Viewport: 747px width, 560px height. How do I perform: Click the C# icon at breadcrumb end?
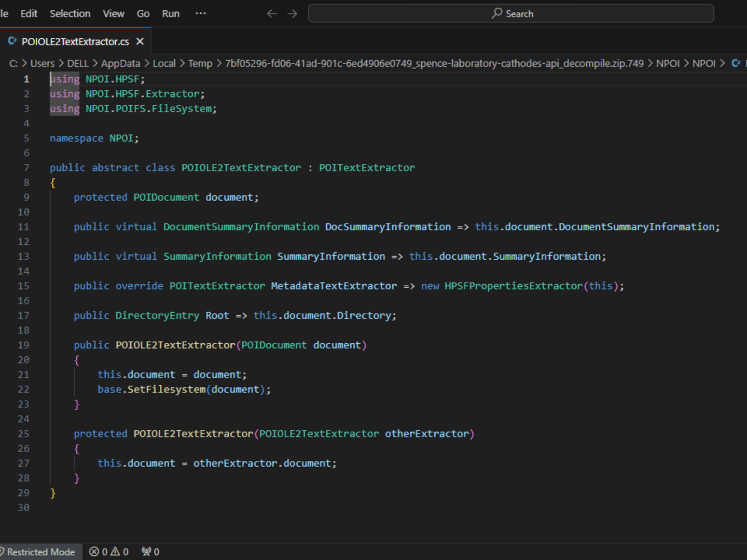pos(736,63)
